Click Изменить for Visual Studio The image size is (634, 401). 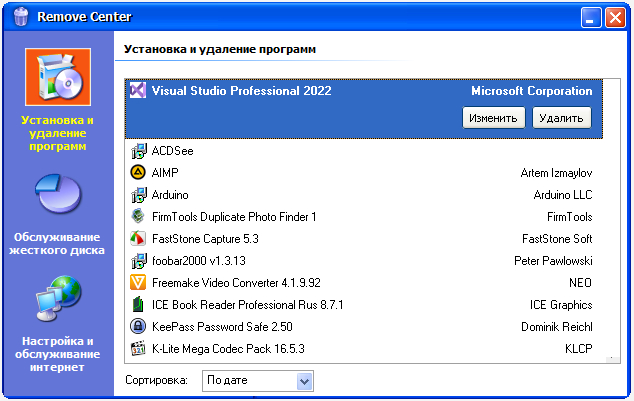(x=493, y=118)
